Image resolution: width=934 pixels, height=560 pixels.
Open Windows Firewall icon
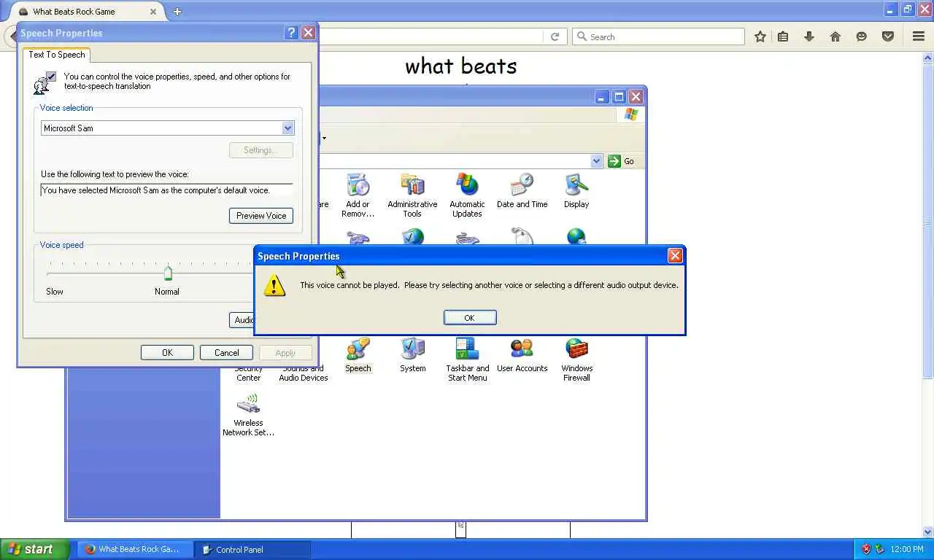pyautogui.click(x=576, y=359)
